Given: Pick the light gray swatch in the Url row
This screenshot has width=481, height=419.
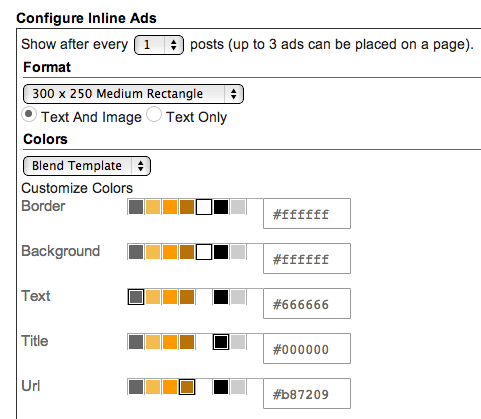Looking at the screenshot, I should [238, 387].
